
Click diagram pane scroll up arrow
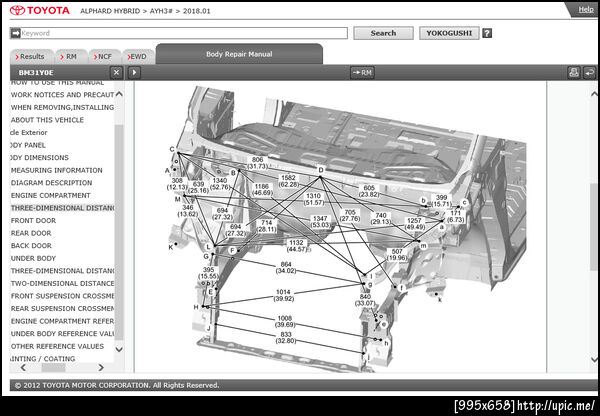coord(593,94)
